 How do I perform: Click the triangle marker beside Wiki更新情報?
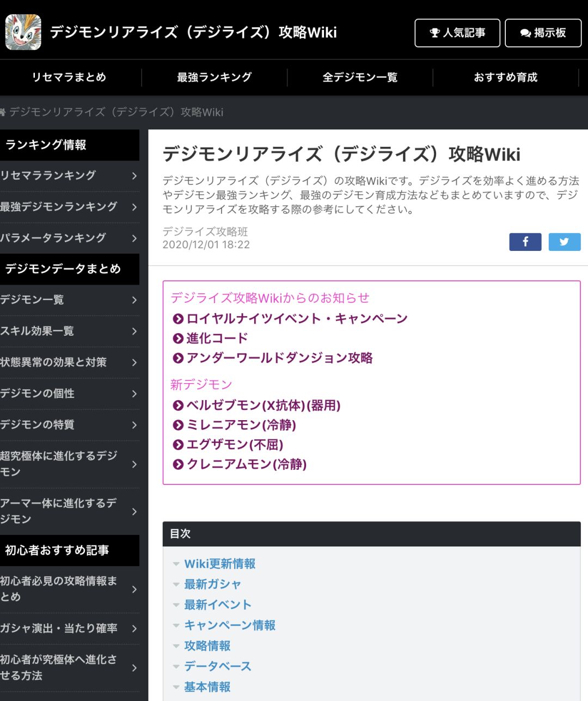pos(176,564)
